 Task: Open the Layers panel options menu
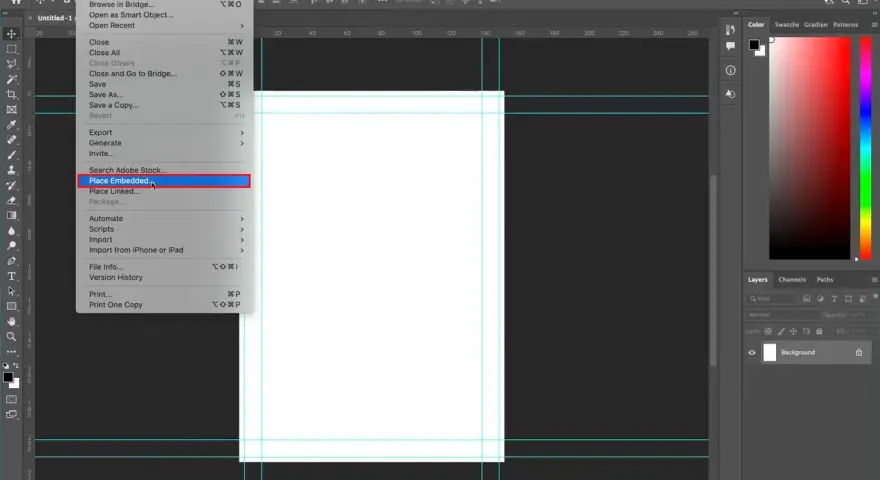point(874,280)
